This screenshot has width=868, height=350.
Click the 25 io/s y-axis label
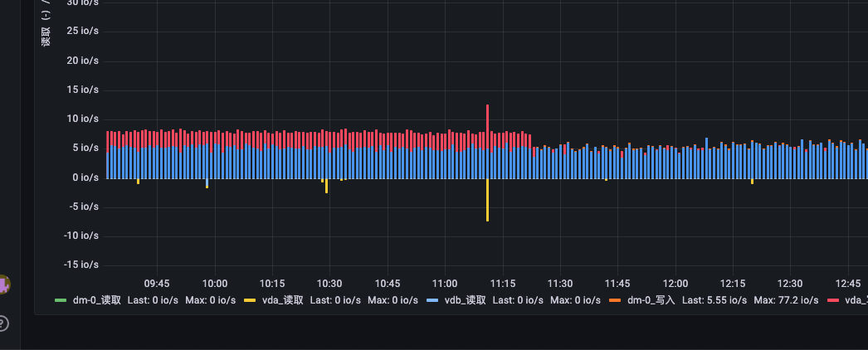[82, 31]
